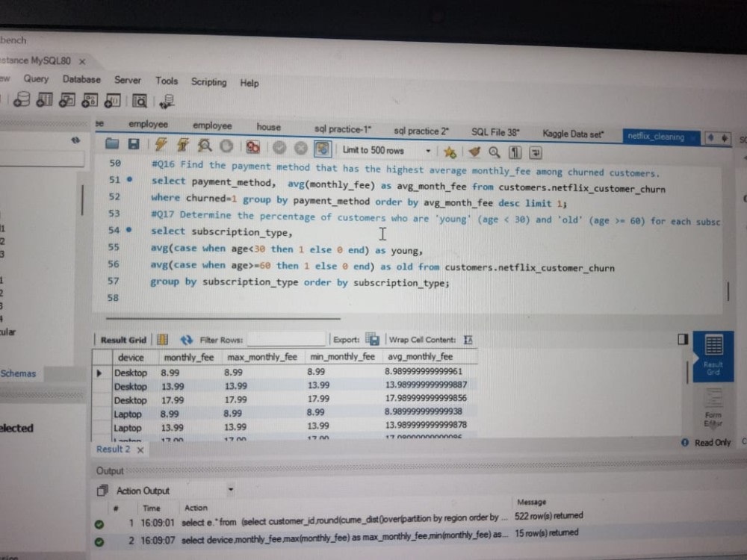The height and width of the screenshot is (560, 747).
Task: Click the refresh result arrows icon
Action: click(186, 340)
